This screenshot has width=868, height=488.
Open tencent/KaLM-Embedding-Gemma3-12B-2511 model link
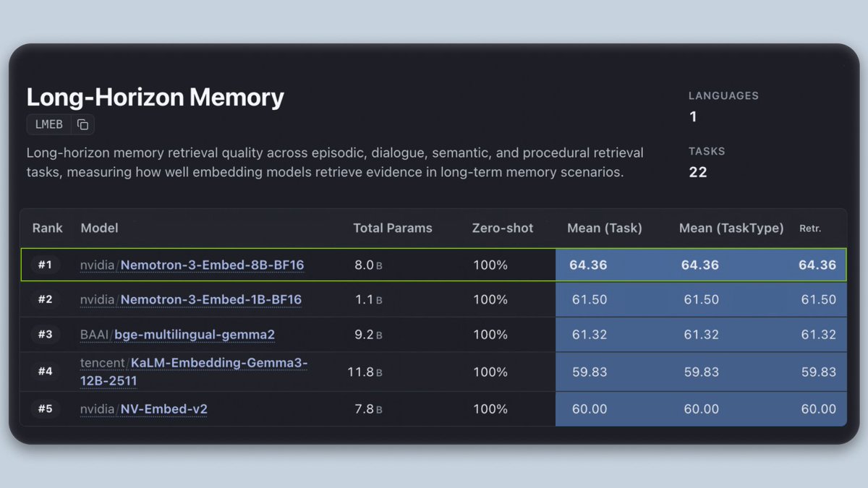(194, 372)
